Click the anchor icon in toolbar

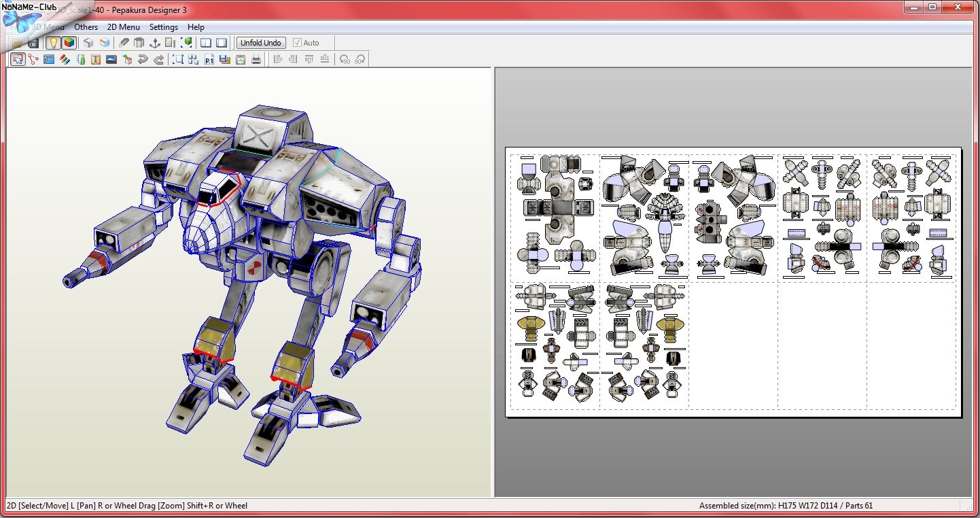click(154, 43)
